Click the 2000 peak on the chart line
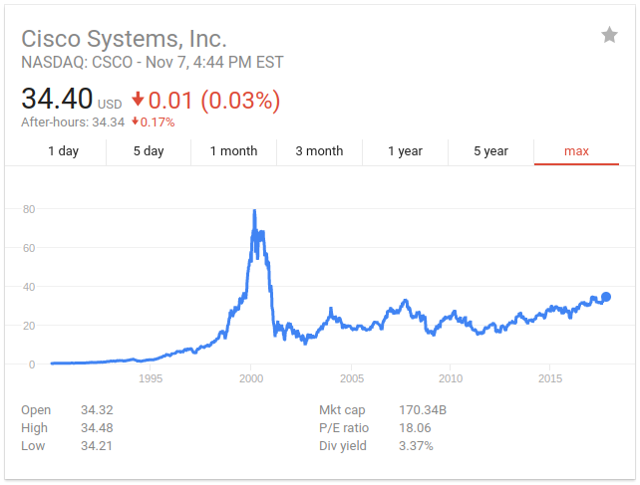 point(254,212)
